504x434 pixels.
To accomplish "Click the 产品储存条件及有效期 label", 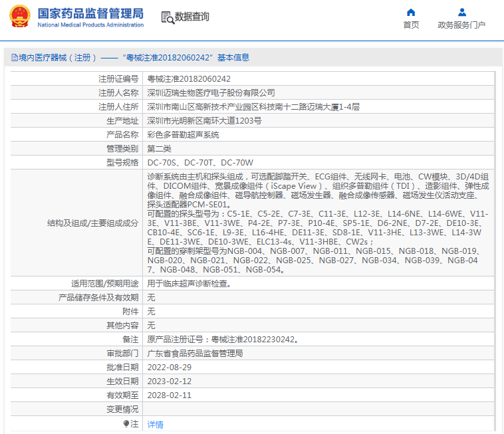I will tap(98, 298).
